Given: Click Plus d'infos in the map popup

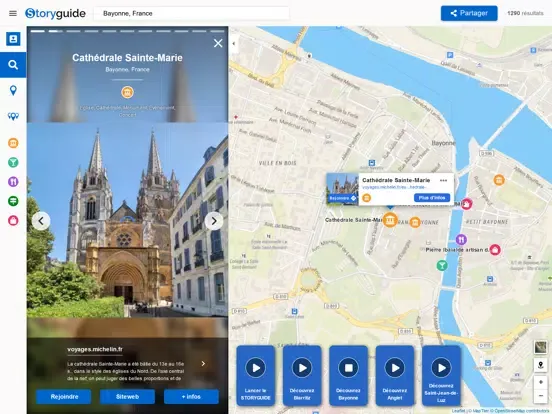Looking at the screenshot, I should coord(432,198).
